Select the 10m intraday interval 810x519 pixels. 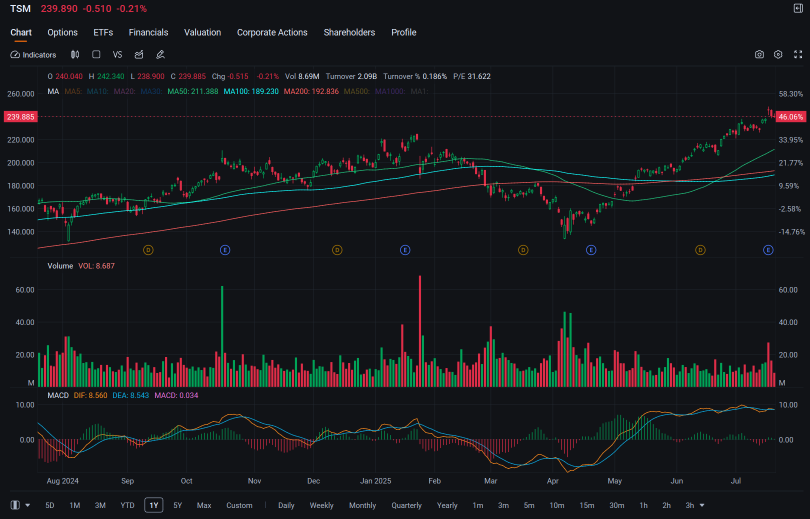[556, 505]
